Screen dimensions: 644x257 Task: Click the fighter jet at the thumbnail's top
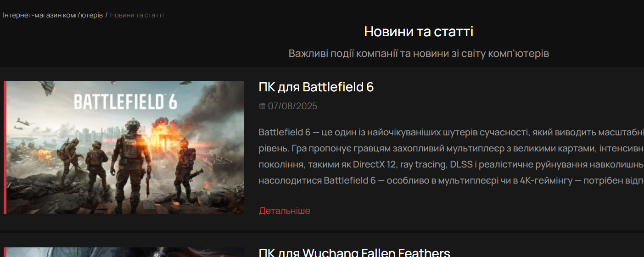pyautogui.click(x=46, y=87)
